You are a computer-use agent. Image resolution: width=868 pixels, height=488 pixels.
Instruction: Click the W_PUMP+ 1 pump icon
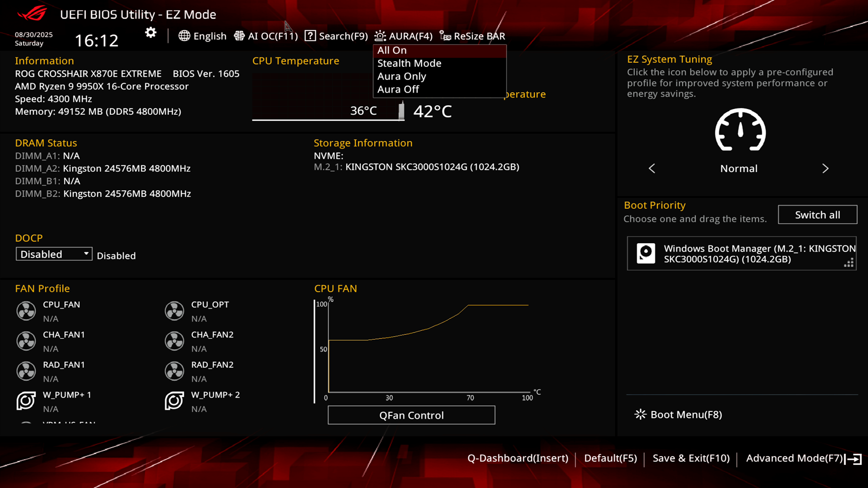pos(26,401)
